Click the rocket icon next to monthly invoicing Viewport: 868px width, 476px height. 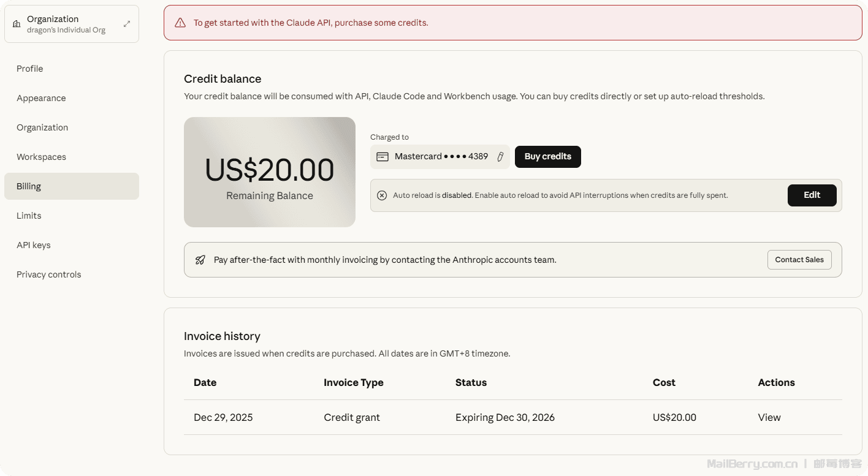(x=200, y=260)
